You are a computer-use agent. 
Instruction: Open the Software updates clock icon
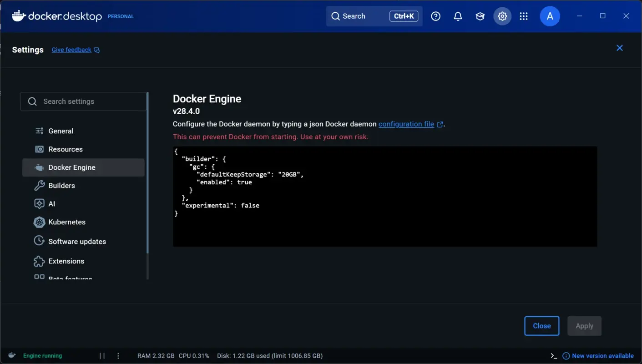click(x=39, y=241)
